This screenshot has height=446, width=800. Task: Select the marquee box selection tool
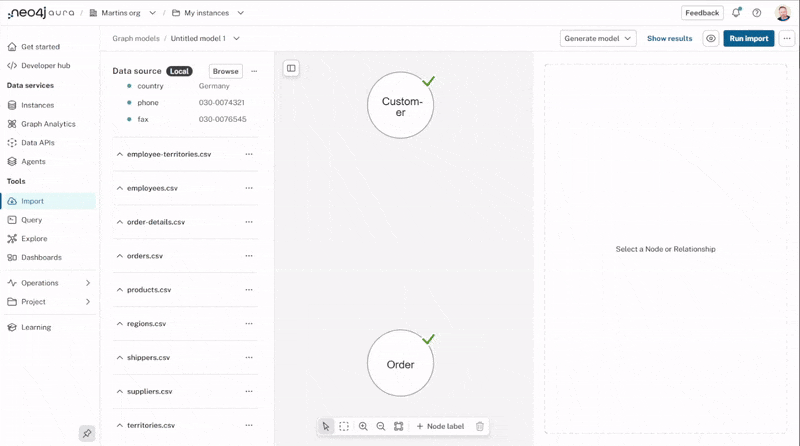tap(344, 426)
